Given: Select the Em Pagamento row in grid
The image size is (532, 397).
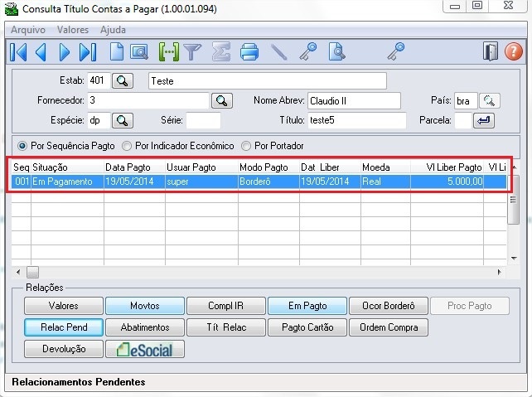Looking at the screenshot, I should [x=249, y=181].
